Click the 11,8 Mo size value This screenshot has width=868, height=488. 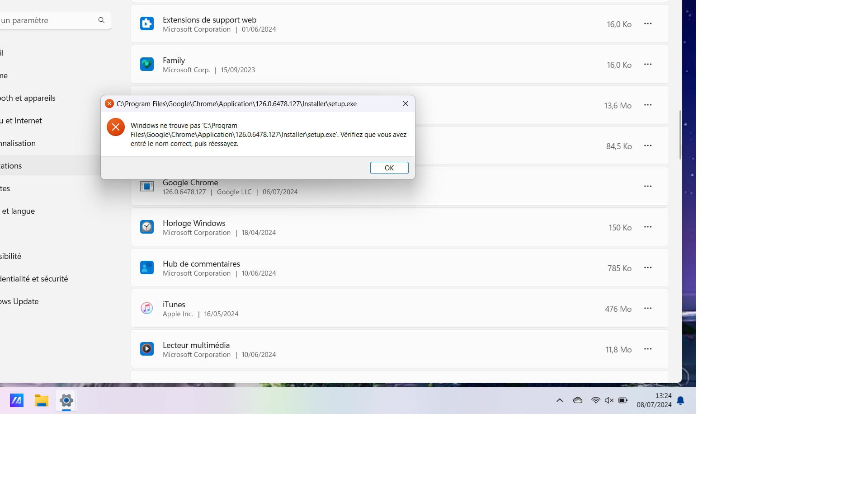(x=618, y=350)
